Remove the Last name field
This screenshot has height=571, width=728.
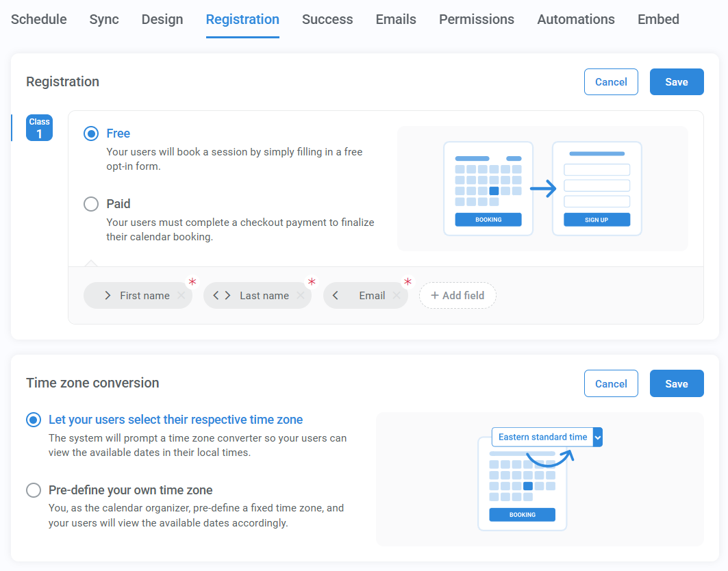tap(300, 295)
